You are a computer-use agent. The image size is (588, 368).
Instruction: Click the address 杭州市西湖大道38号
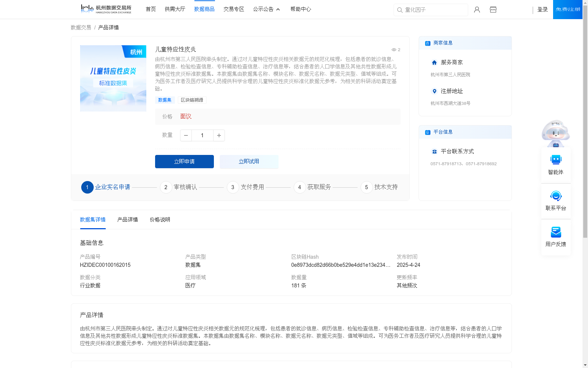(x=450, y=103)
